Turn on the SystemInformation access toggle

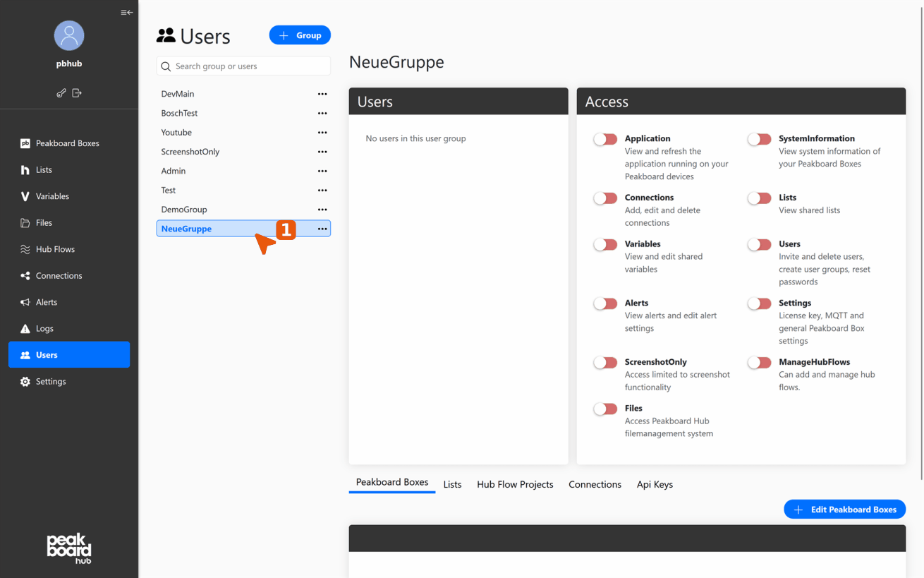[x=759, y=139]
